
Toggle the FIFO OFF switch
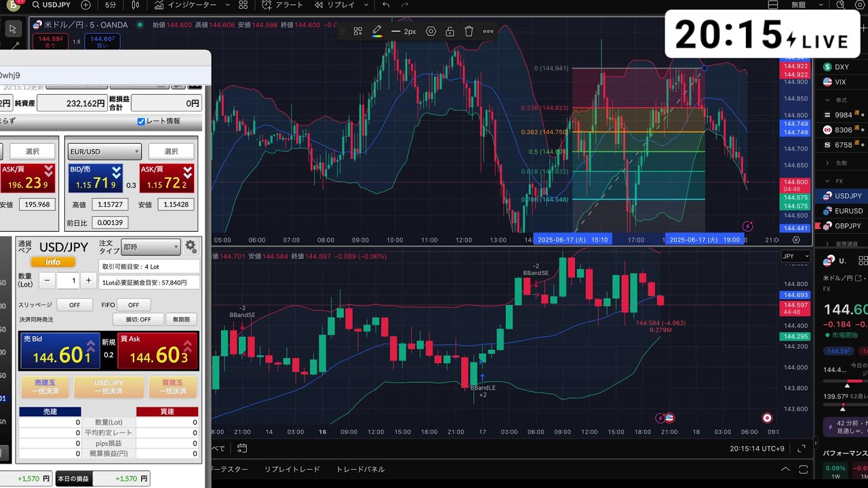(134, 305)
